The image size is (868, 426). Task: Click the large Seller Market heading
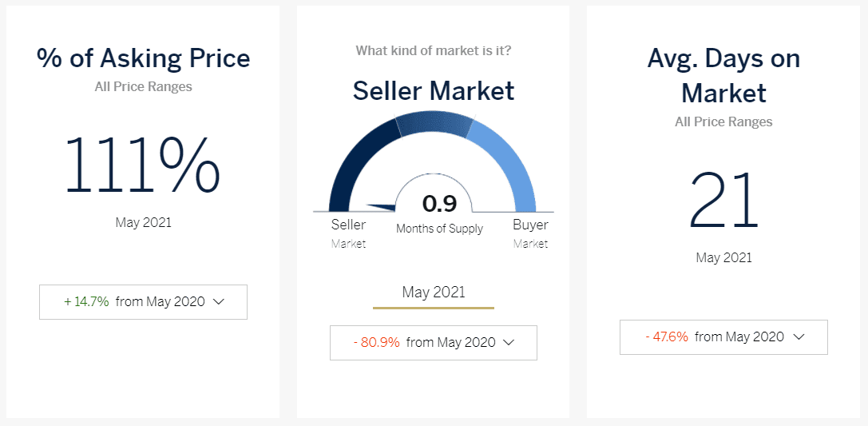434,91
